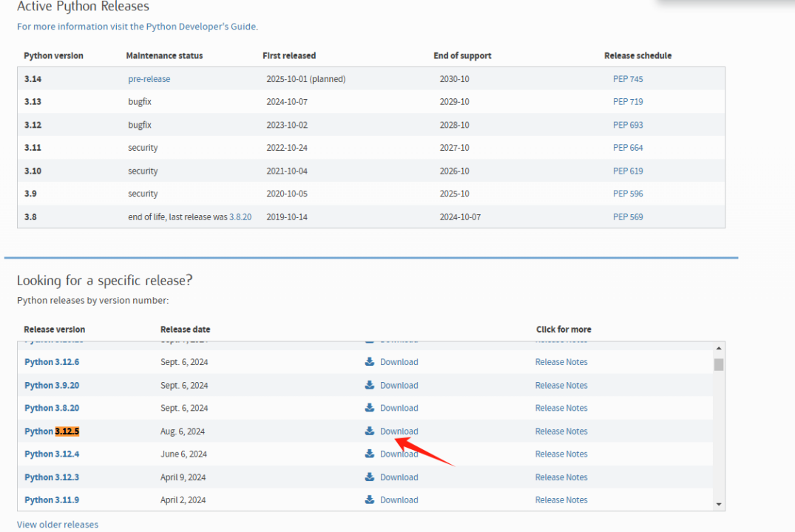
Task: Open the Python 3.11.9 release page
Action: [52, 500]
